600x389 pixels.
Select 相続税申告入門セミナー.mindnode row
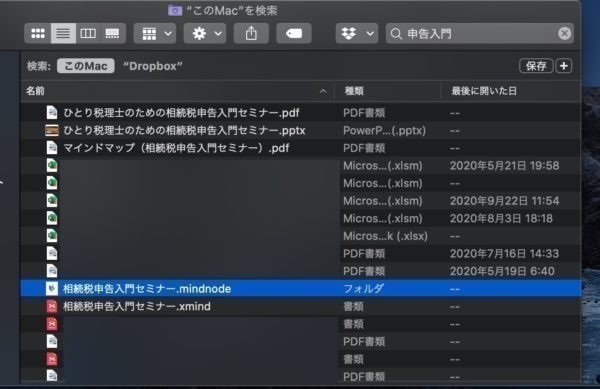(300, 289)
